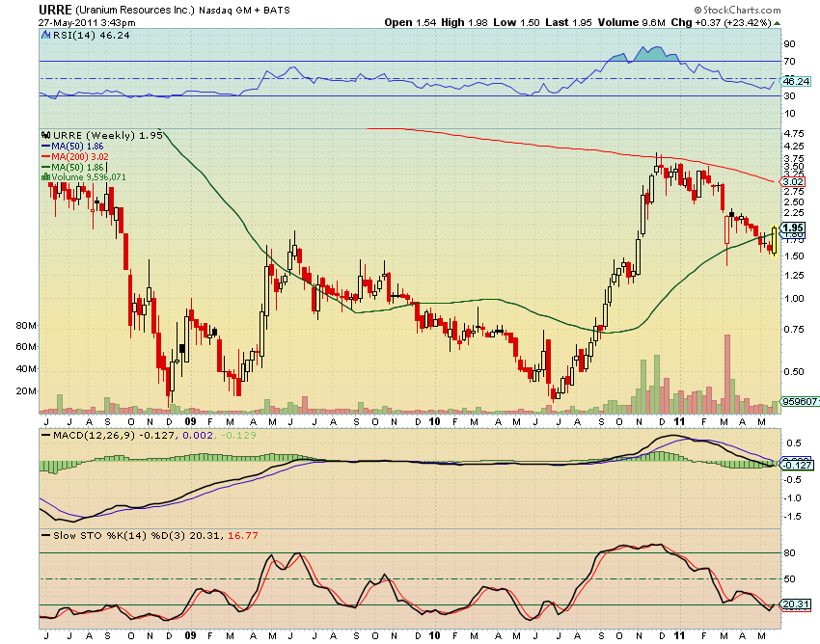Click the Volume 9,596,071 legend text
Viewport: 820px width, 644px height.
[89, 177]
